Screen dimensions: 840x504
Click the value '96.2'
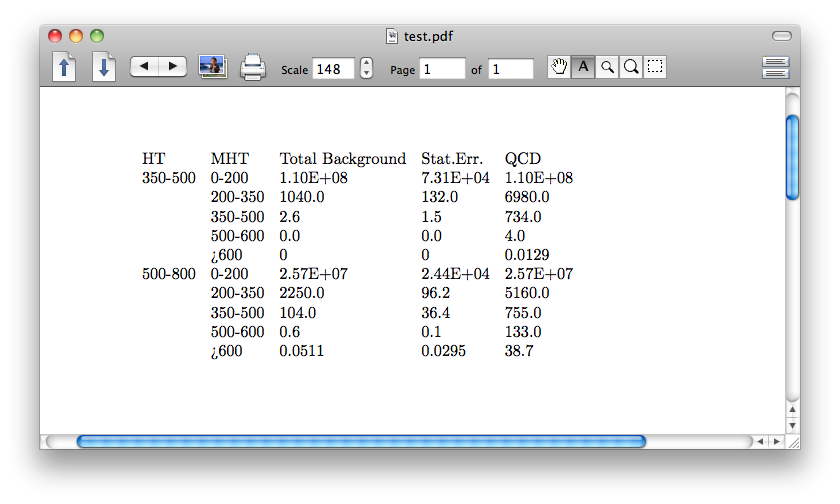click(436, 293)
